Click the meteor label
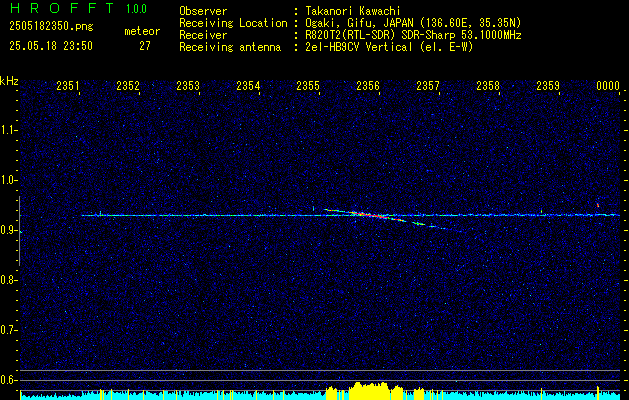Viewport: 629px width, 400px height. [142, 31]
